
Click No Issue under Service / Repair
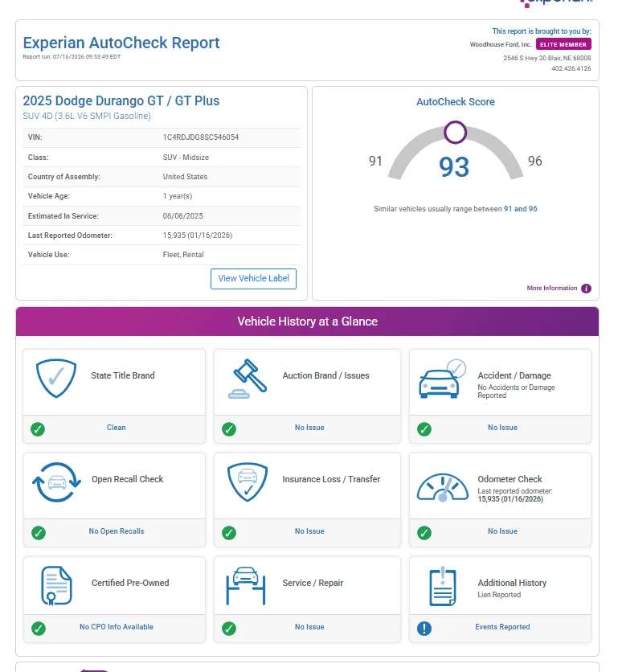(x=309, y=626)
